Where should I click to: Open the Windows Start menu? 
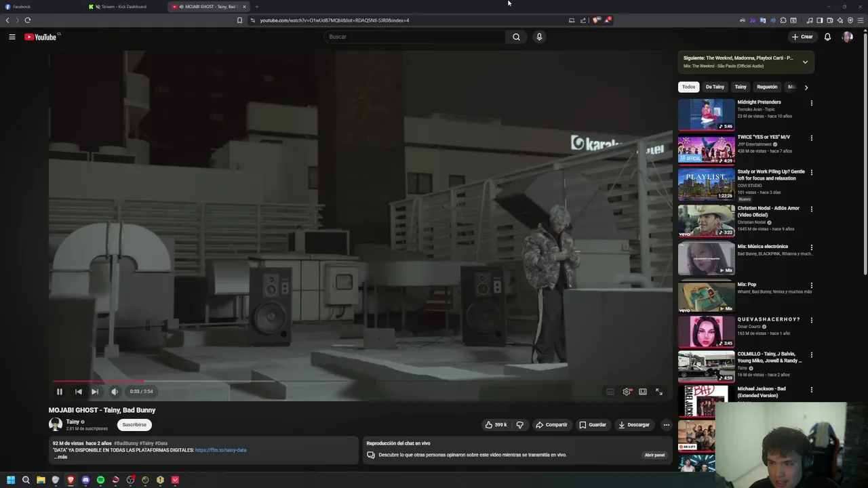11,480
